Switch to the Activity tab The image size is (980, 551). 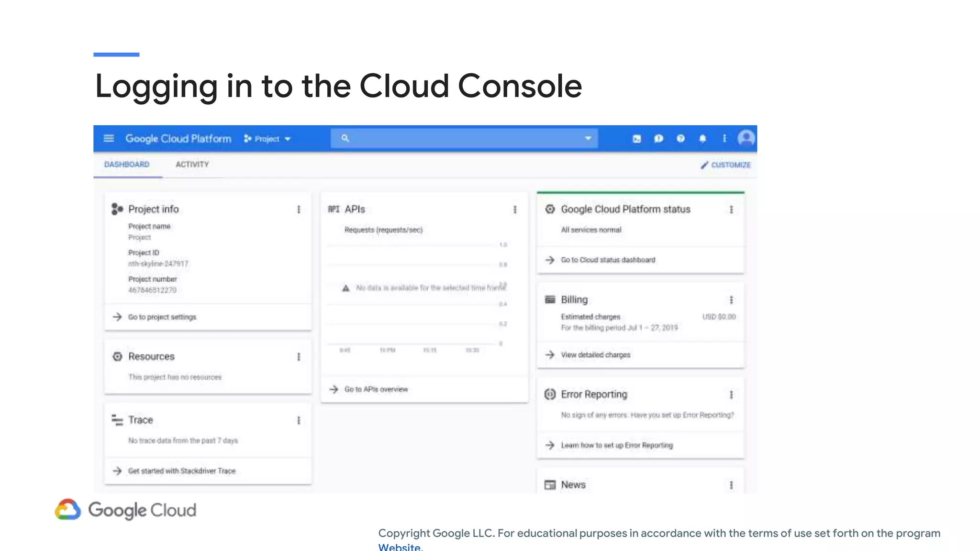[192, 165]
